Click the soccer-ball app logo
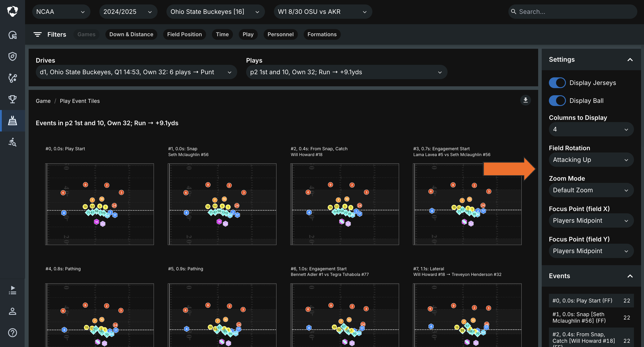644x347 pixels. (12, 11)
